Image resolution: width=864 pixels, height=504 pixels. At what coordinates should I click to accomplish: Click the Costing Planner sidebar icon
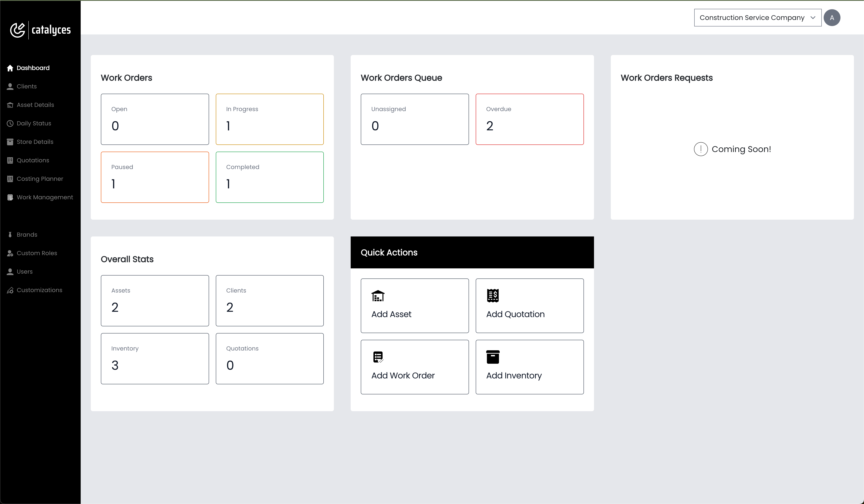[10, 178]
